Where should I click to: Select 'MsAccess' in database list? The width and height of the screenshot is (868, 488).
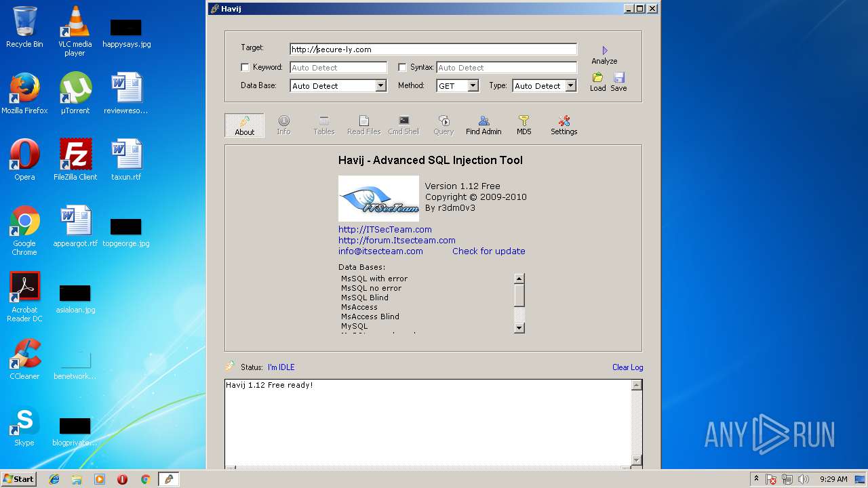pyautogui.click(x=359, y=307)
